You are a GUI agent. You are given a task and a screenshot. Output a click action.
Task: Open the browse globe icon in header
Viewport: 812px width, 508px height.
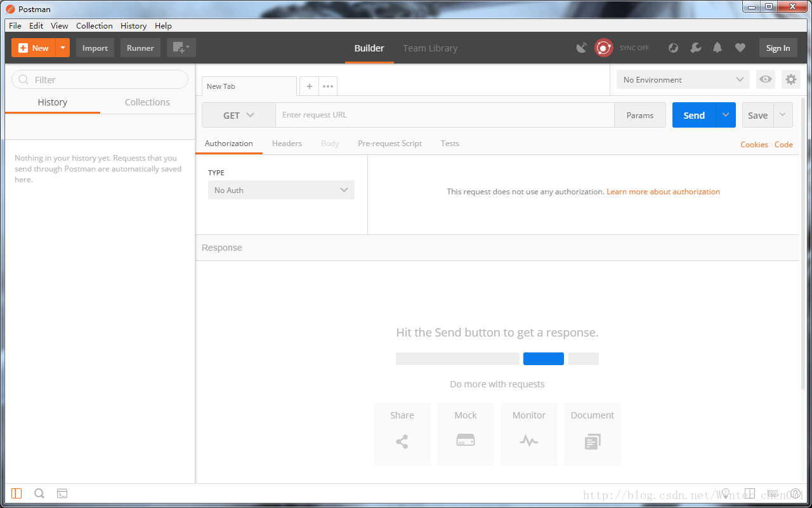[x=674, y=48]
